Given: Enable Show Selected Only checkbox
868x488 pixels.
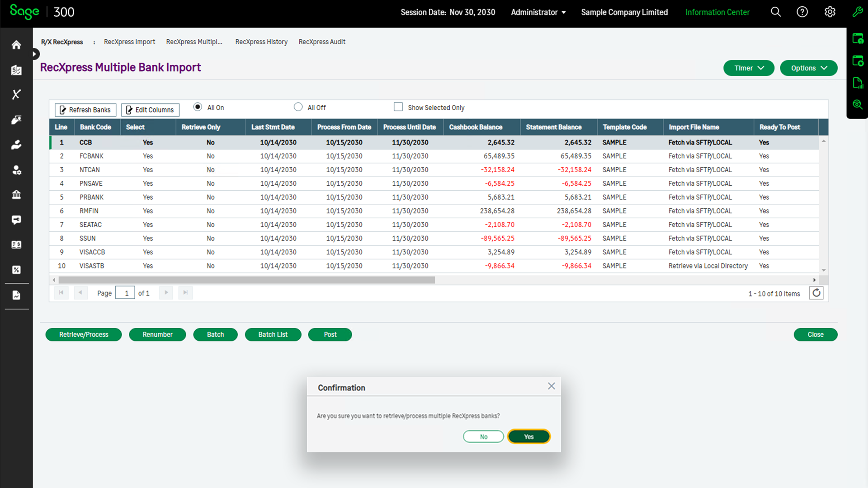Looking at the screenshot, I should pyautogui.click(x=398, y=107).
